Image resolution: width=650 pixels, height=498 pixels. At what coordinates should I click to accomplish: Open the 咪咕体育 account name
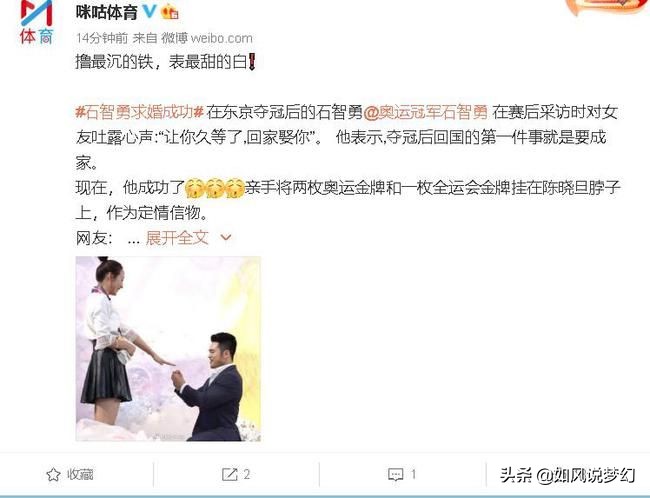pos(107,12)
